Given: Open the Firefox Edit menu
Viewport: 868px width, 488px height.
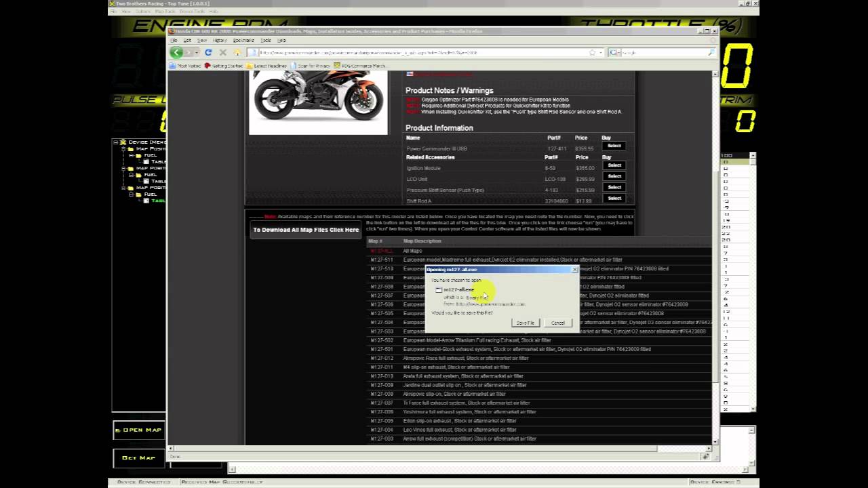Looking at the screenshot, I should [187, 40].
